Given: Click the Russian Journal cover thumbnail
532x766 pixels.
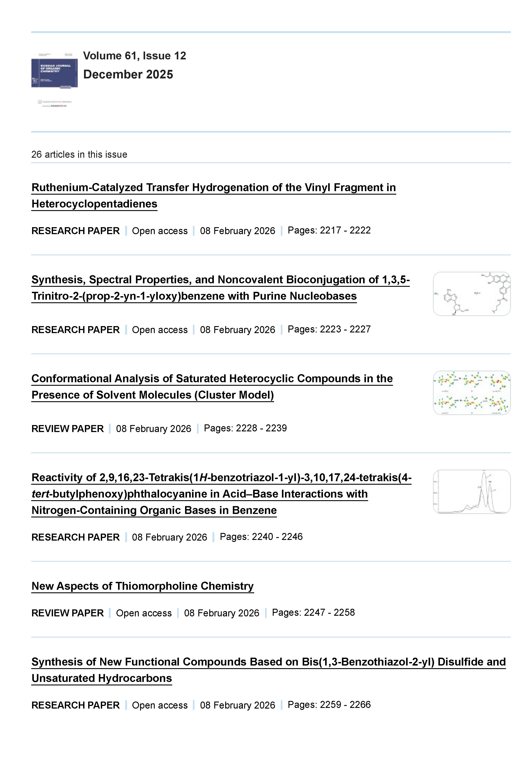Looking at the screenshot, I should (x=54, y=71).
